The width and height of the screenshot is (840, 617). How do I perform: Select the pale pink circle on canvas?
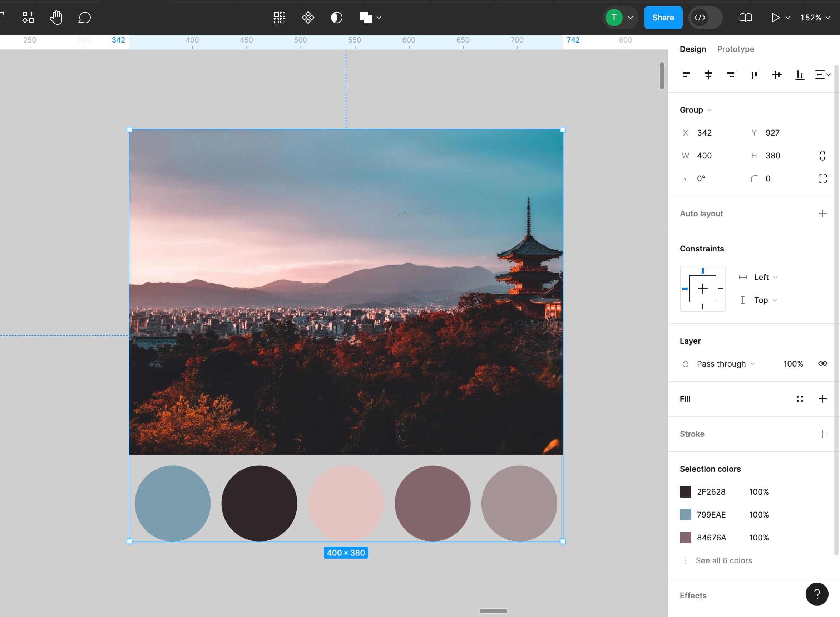[x=346, y=504]
